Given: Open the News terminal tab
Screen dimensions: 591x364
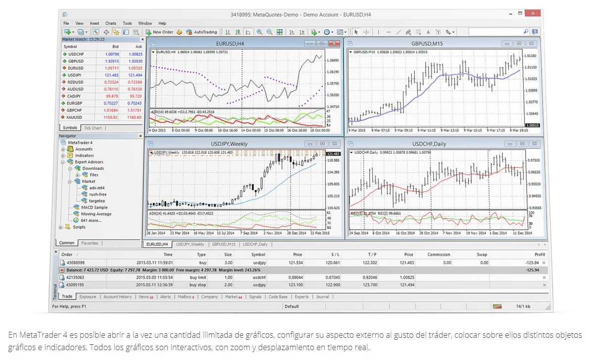Looking at the screenshot, I should [x=146, y=297].
